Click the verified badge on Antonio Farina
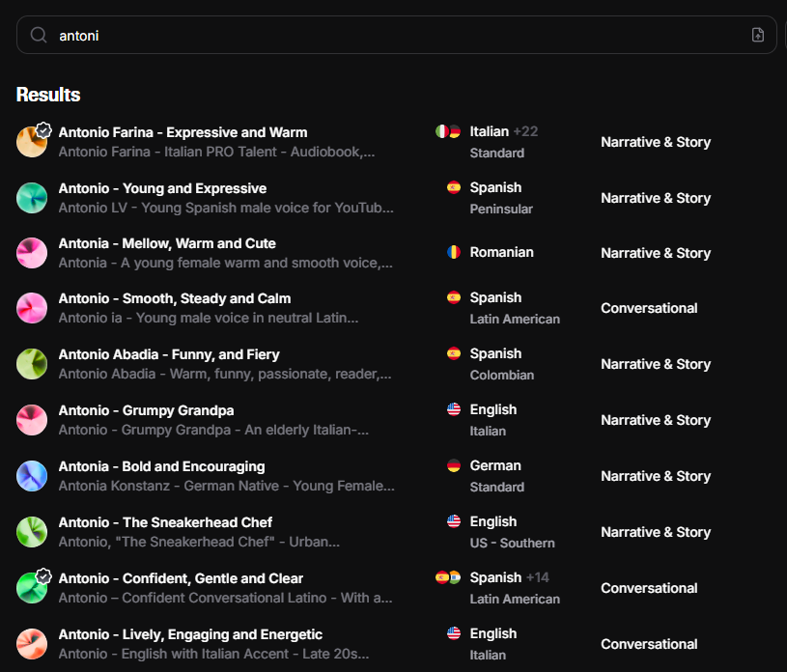Screen dimensions: 787x672 [43, 129]
